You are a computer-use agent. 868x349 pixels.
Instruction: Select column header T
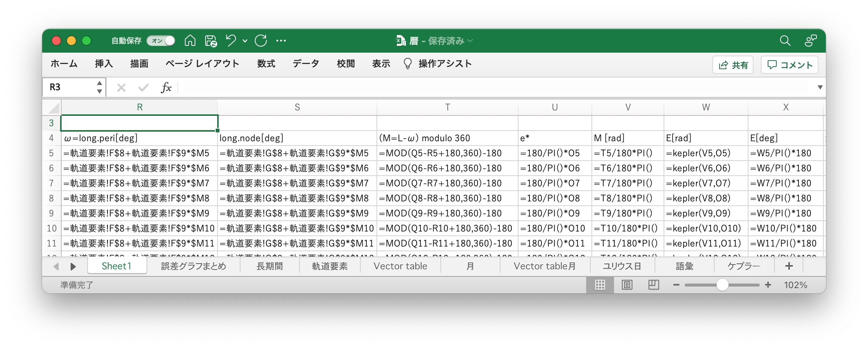coord(447,108)
